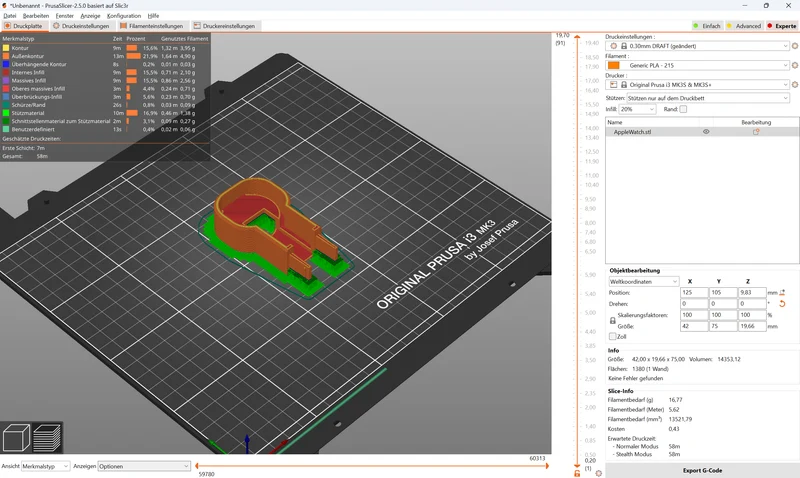Open the Infill 20% dropdown

pyautogui.click(x=637, y=109)
